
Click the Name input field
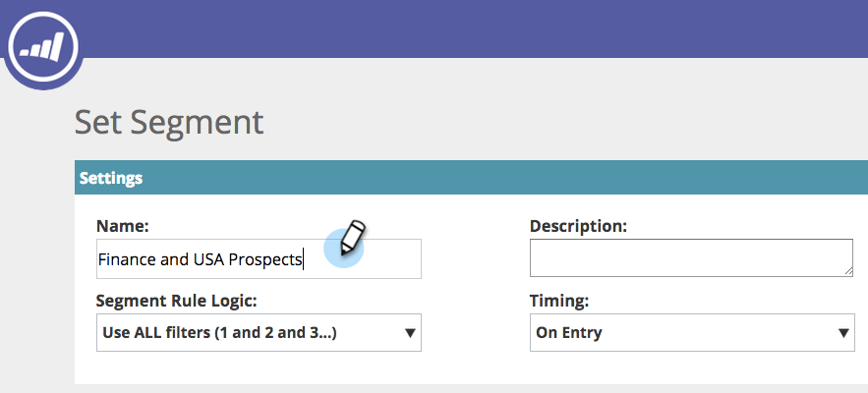click(x=259, y=258)
